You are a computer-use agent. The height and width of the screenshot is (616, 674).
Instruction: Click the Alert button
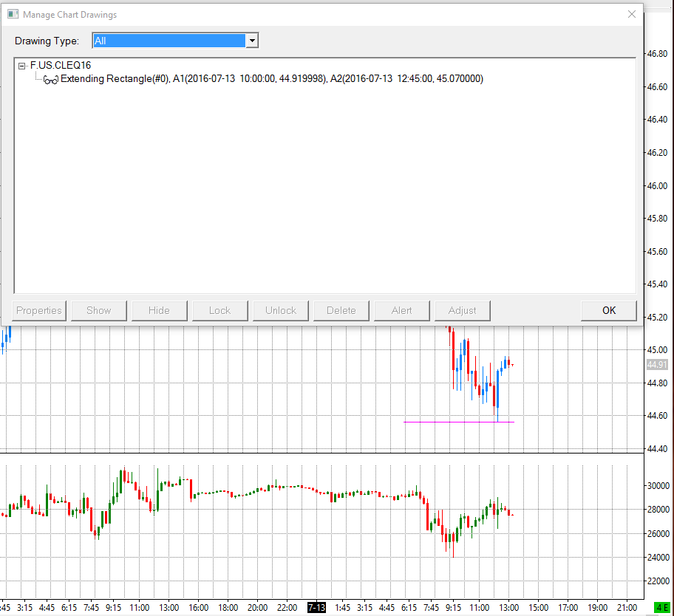tap(402, 310)
